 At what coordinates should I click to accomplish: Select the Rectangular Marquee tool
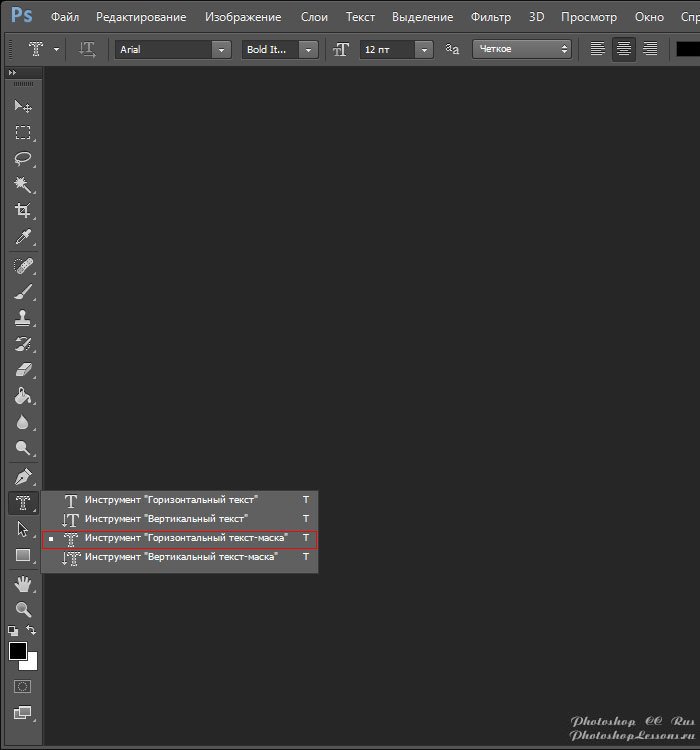[x=22, y=132]
